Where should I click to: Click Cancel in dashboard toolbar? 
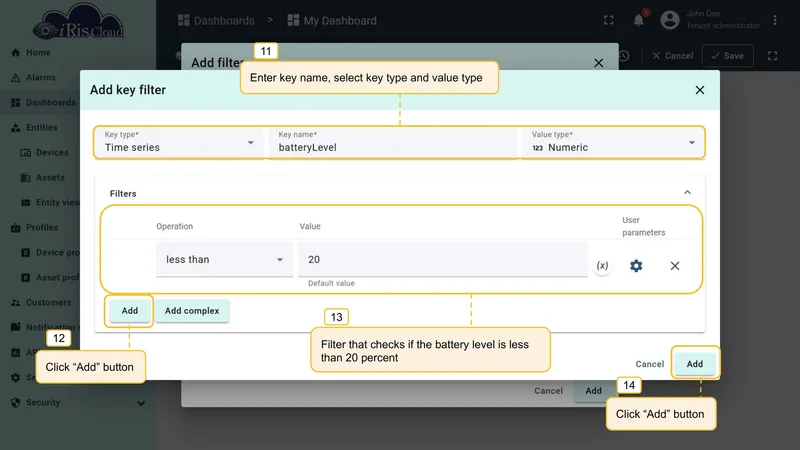(x=672, y=56)
